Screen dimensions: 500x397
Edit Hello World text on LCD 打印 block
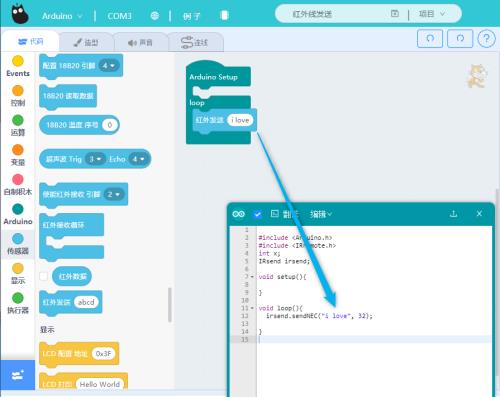(100, 384)
